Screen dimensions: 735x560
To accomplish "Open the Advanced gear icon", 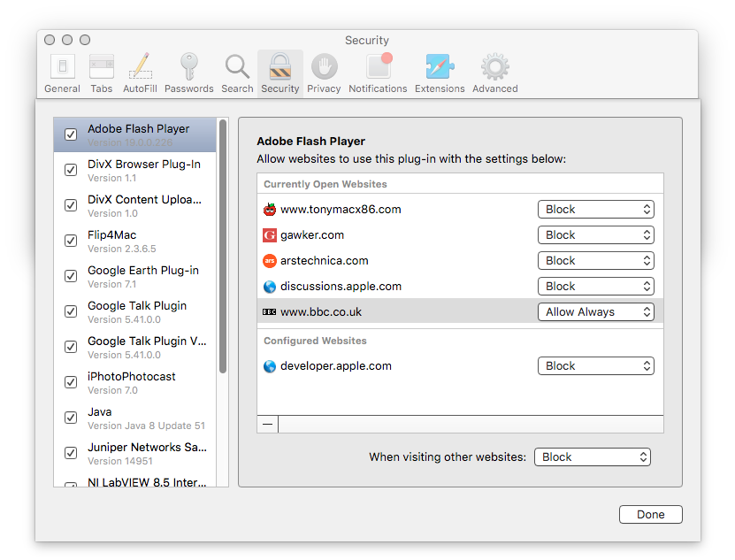I will [495, 66].
